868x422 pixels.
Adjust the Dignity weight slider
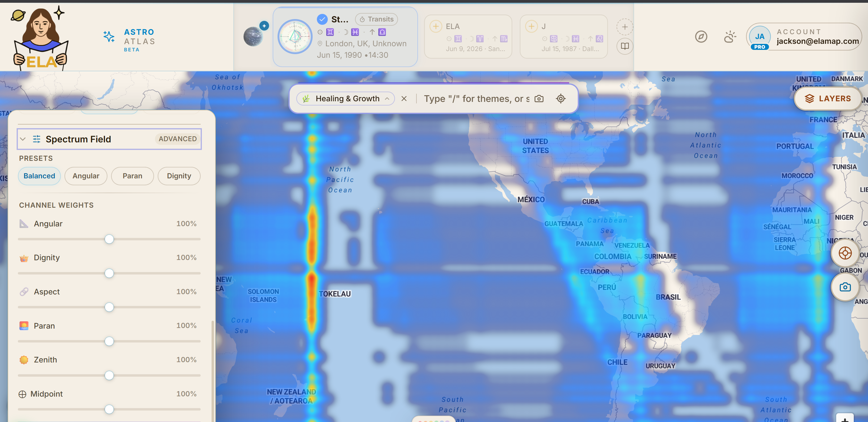pos(109,273)
